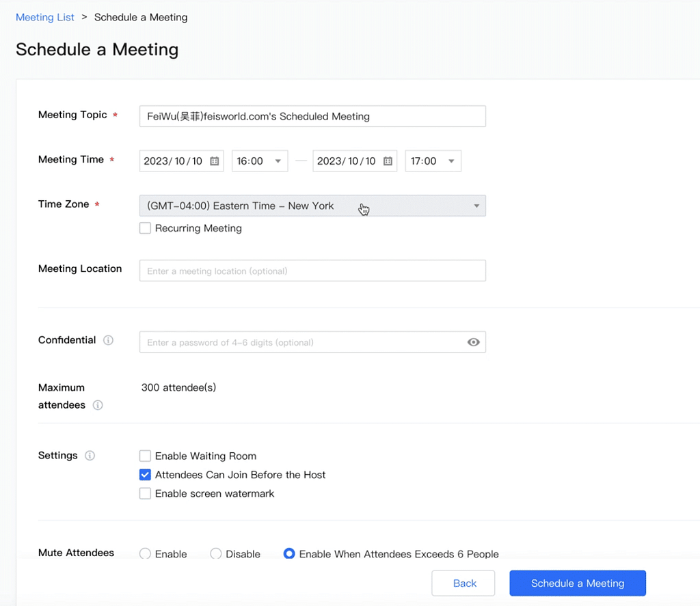Open the start date calendar icon
700x606 pixels.
(x=214, y=161)
